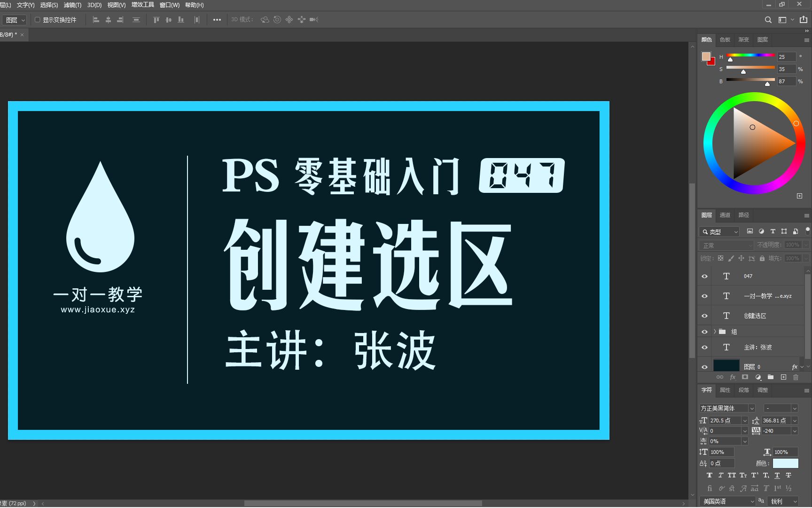Toggle all caps TT button
812x508 pixels.
[x=732, y=476]
